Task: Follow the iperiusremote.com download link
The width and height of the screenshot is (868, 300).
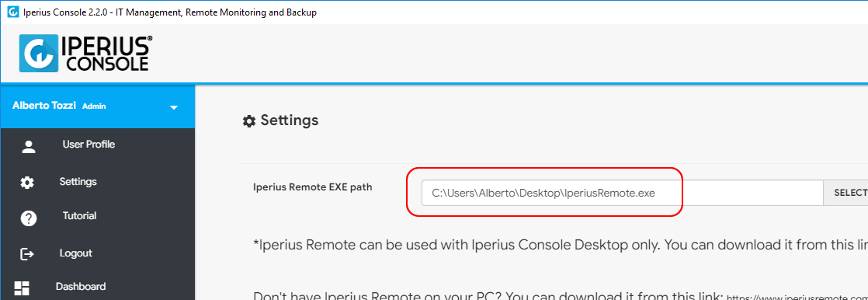Action: point(797,297)
